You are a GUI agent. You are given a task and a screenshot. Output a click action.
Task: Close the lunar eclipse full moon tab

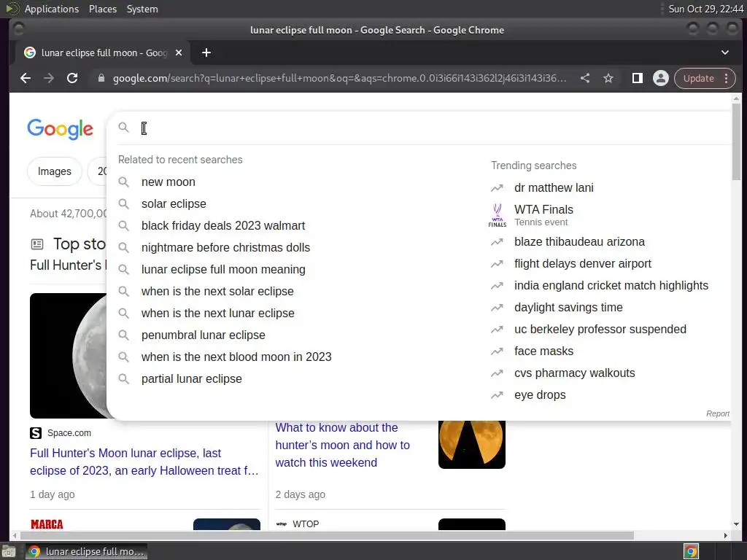(179, 52)
